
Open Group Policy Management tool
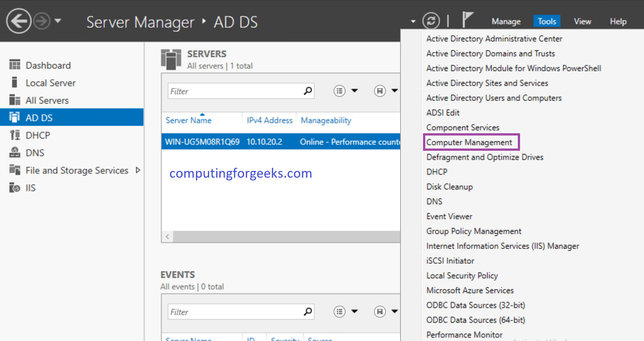[473, 231]
